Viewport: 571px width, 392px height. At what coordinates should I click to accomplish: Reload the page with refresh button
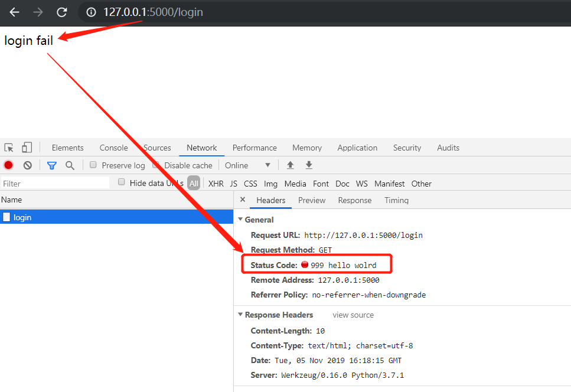pos(61,12)
